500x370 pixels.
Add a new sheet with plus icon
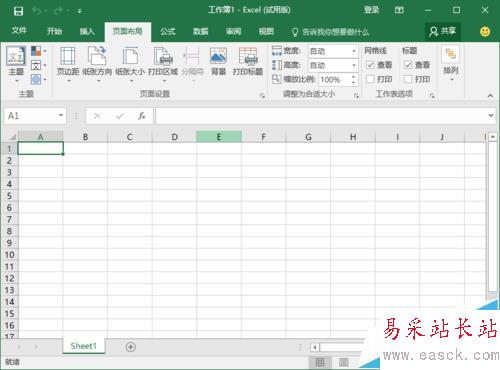pos(131,347)
